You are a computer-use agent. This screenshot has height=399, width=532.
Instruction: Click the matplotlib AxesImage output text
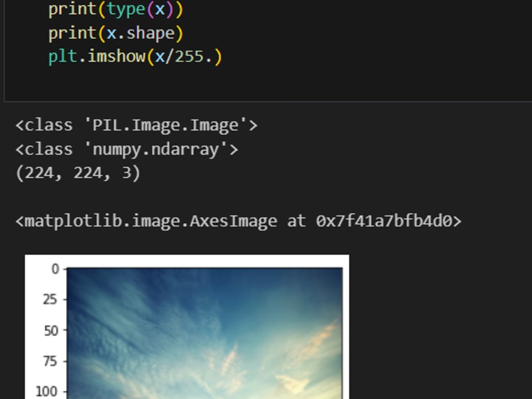tap(238, 221)
